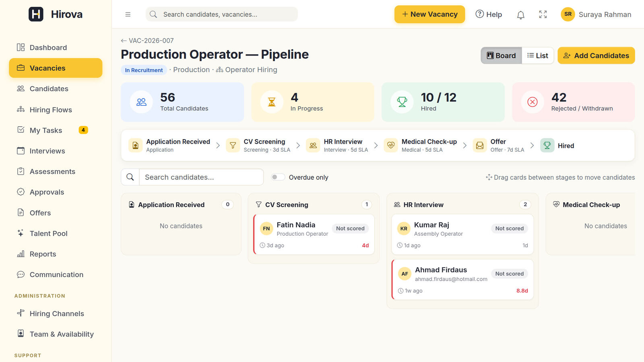Click the Rejected / Withdrawn cross icon
The width and height of the screenshot is (644, 362).
point(533,102)
